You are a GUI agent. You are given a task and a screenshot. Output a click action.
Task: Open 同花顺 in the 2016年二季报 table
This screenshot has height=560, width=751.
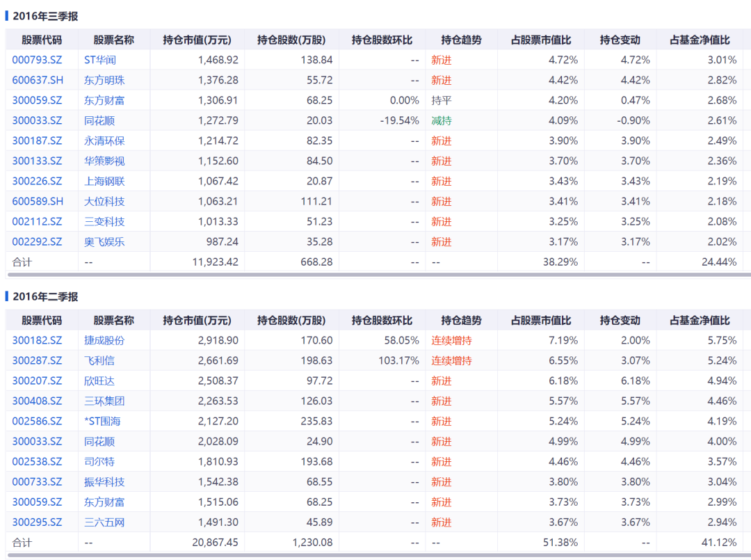coord(99,441)
